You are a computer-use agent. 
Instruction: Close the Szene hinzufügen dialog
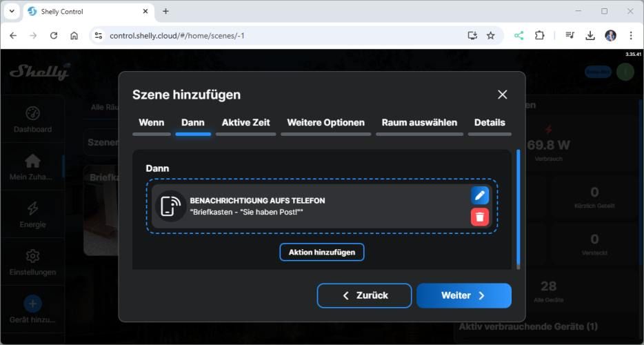coord(502,95)
